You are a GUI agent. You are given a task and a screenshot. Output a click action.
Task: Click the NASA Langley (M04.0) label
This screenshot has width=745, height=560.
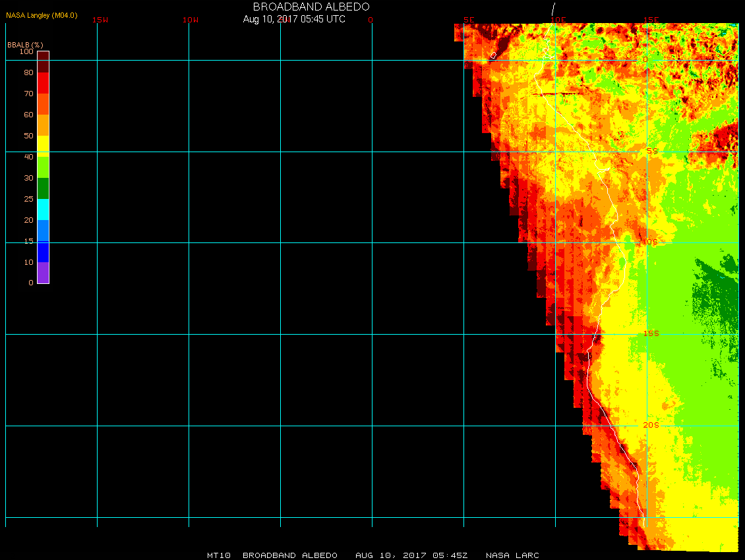(42, 15)
